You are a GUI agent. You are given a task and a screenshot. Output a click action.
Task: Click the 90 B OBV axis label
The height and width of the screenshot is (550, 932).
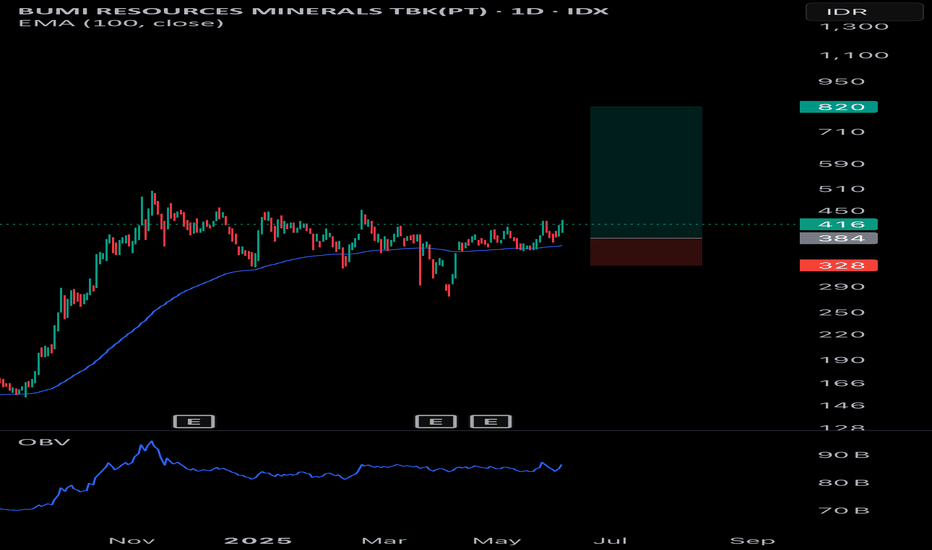point(844,455)
